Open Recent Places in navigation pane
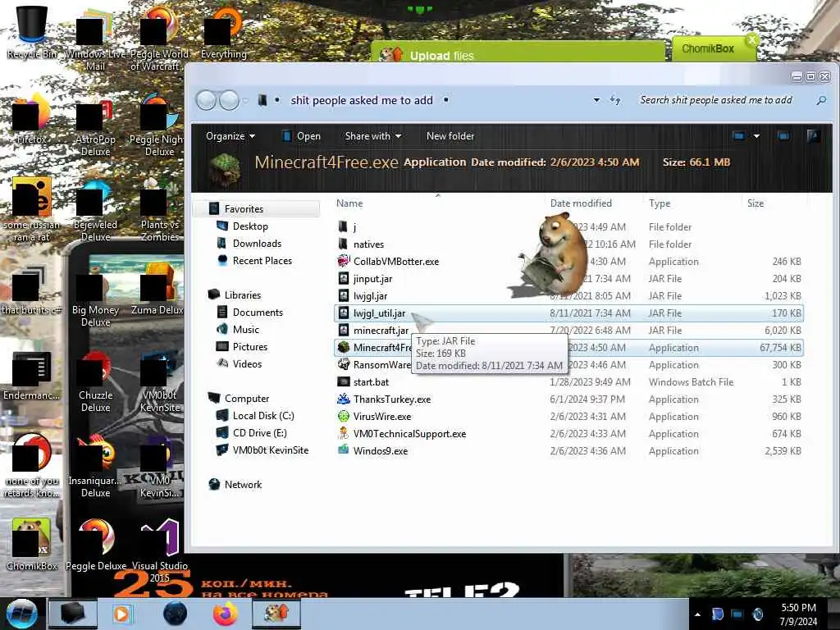This screenshot has height=630, width=840. (x=262, y=260)
